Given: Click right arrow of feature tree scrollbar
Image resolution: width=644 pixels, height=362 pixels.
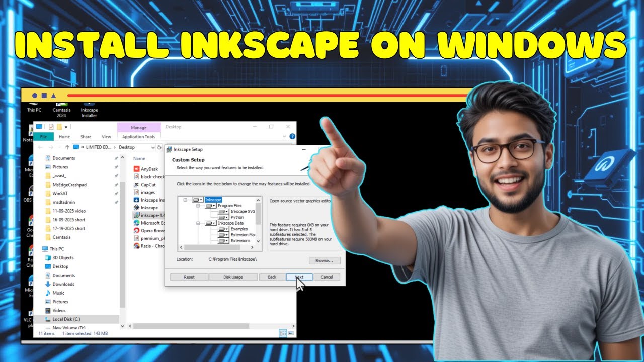Looking at the screenshot, I should tap(253, 247).
